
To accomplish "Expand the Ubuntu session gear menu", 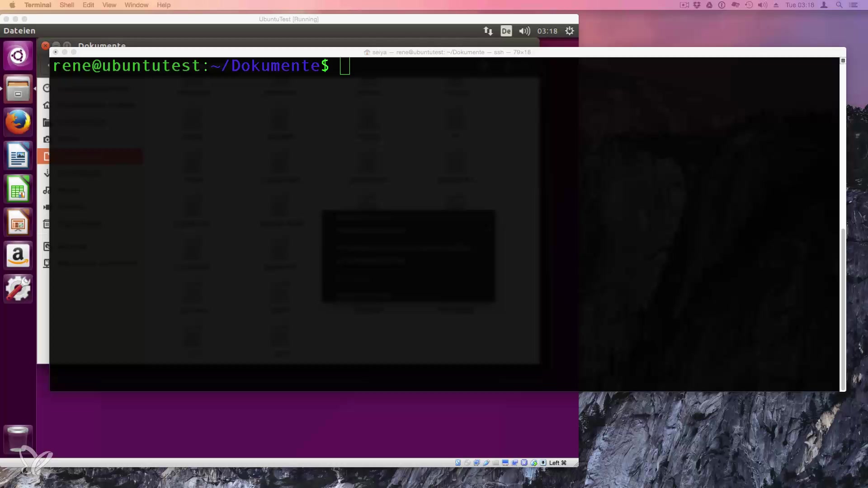I will 570,31.
